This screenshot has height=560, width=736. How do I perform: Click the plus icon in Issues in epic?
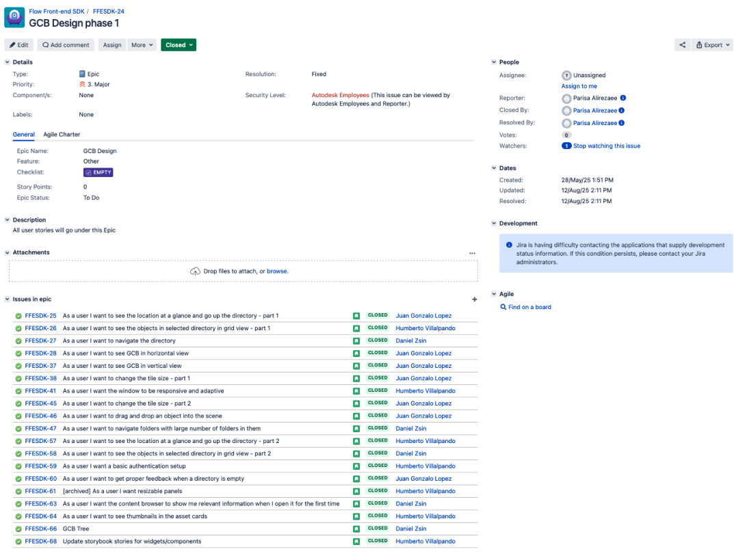coord(474,299)
